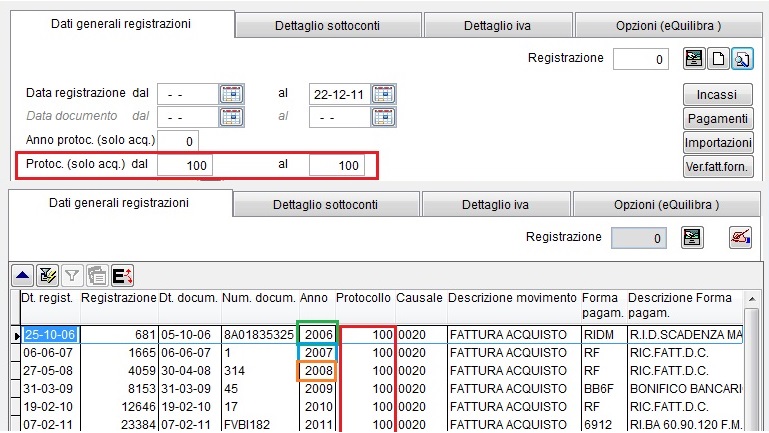Click the red pen icon in lower panel
Viewport: 769px width, 433px height.
click(x=740, y=238)
